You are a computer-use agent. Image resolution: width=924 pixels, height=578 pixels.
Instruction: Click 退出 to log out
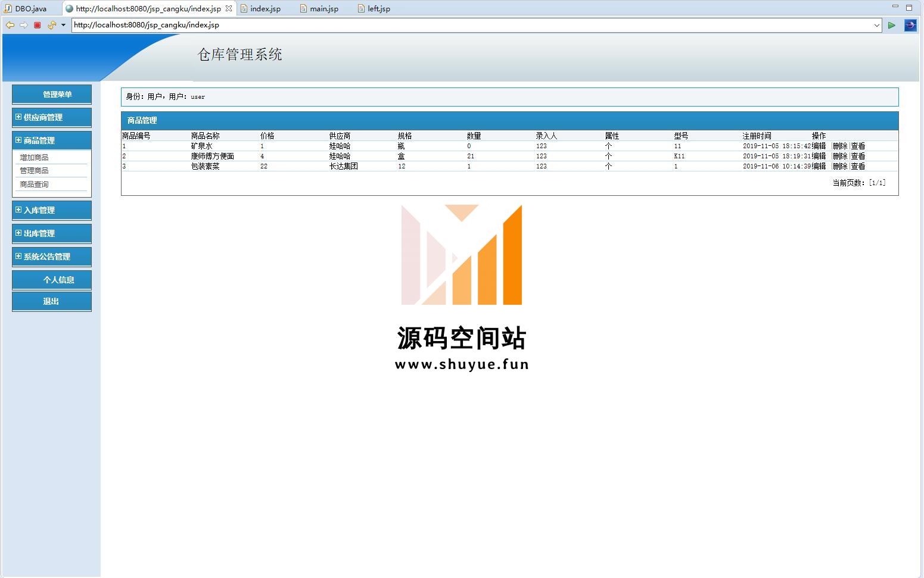(x=52, y=301)
